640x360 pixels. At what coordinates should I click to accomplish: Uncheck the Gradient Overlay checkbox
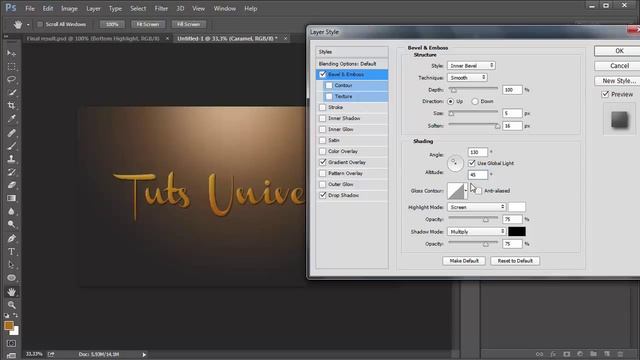click(323, 162)
